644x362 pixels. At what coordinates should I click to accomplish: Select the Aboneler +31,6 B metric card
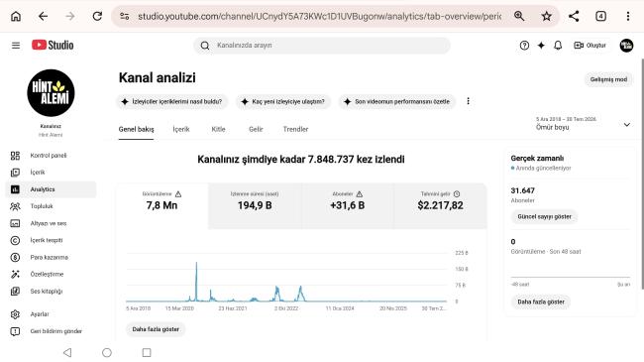[x=348, y=206]
